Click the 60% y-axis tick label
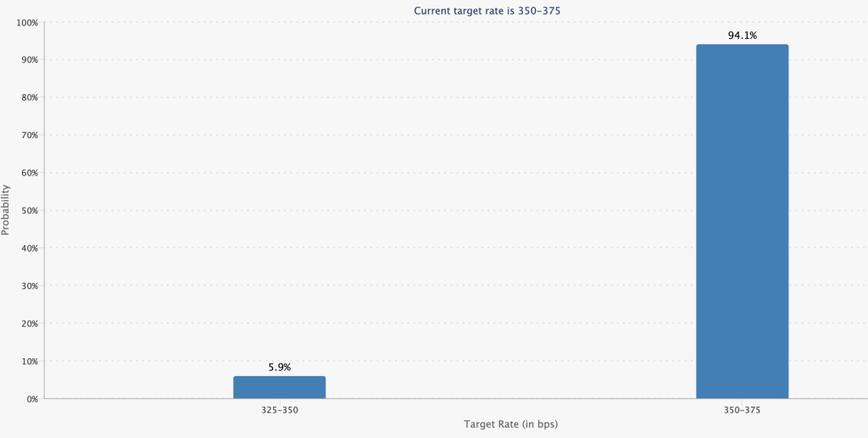This screenshot has width=868, height=438. tap(29, 173)
